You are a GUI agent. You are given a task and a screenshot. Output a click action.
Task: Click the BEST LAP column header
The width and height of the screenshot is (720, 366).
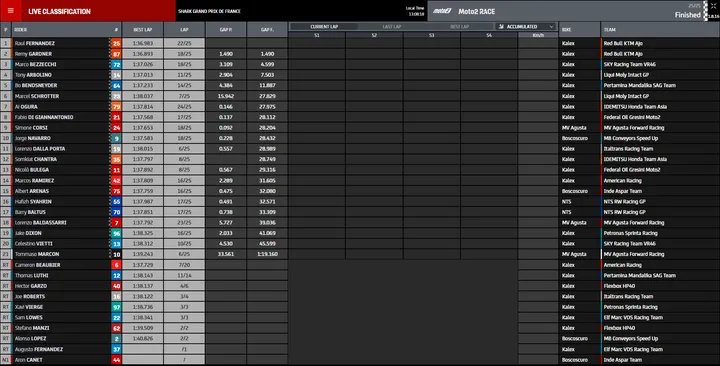[x=142, y=29]
